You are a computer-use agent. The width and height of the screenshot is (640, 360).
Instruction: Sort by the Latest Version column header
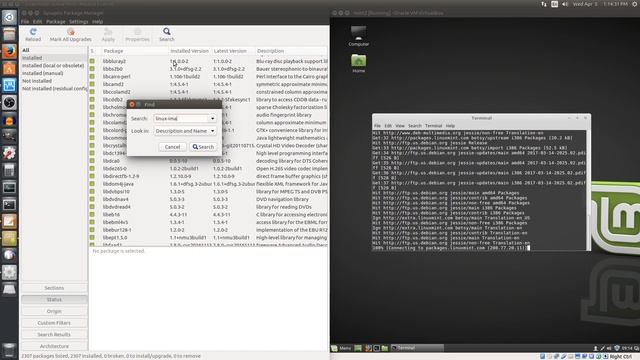(233, 51)
